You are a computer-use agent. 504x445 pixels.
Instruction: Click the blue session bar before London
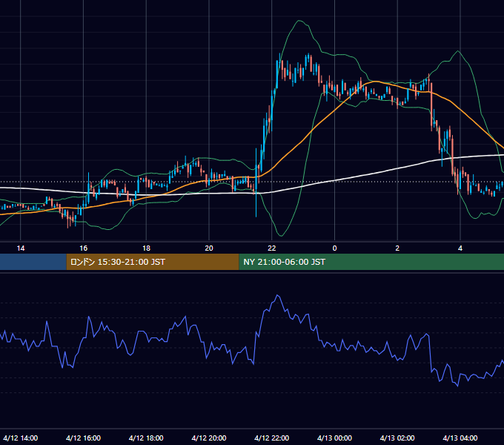pos(33,262)
